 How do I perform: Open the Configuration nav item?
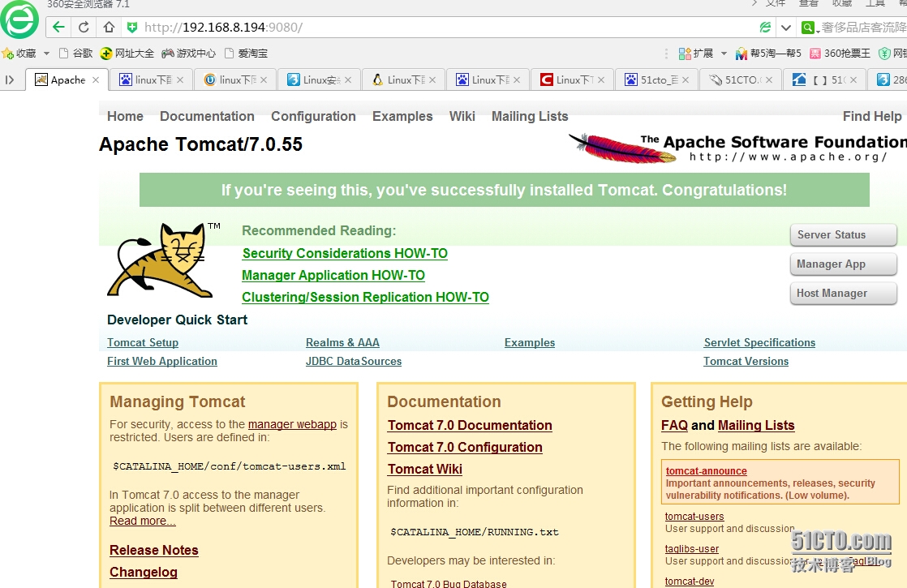(313, 116)
